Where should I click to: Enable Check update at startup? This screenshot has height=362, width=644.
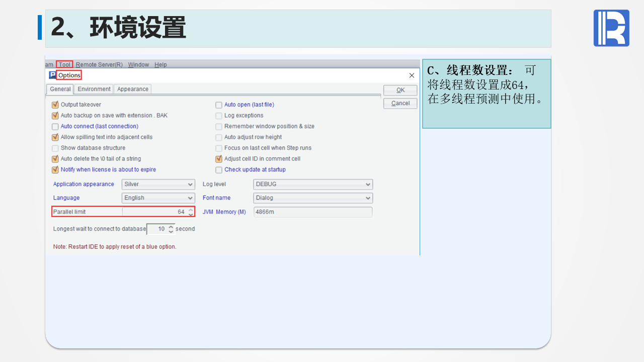219,169
